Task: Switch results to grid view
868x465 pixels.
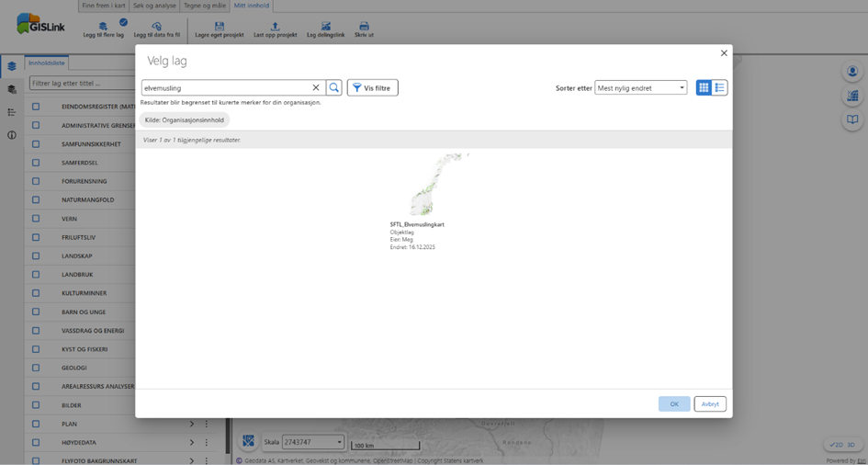Action: [x=704, y=88]
